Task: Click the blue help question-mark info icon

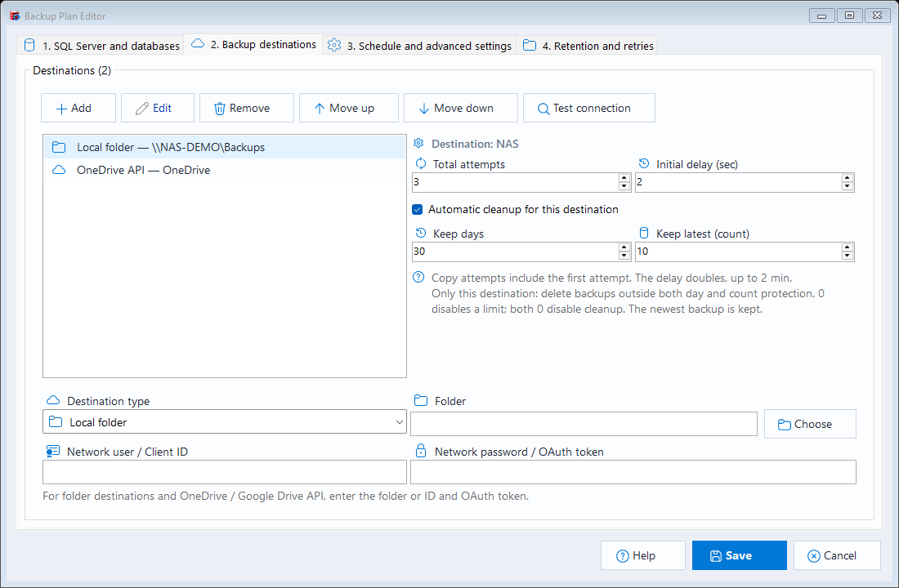Action: 418,278
